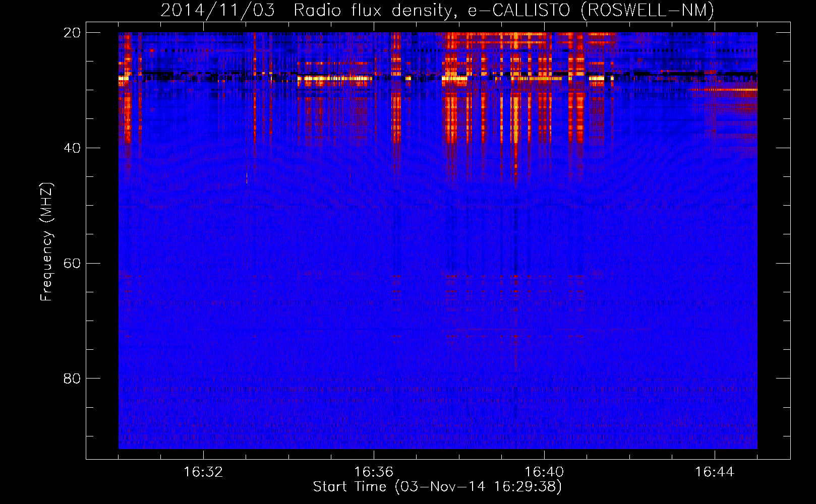The height and width of the screenshot is (504, 816).
Task: Select the 'Frequency (MHZ)' axis label
Action: coord(46,242)
